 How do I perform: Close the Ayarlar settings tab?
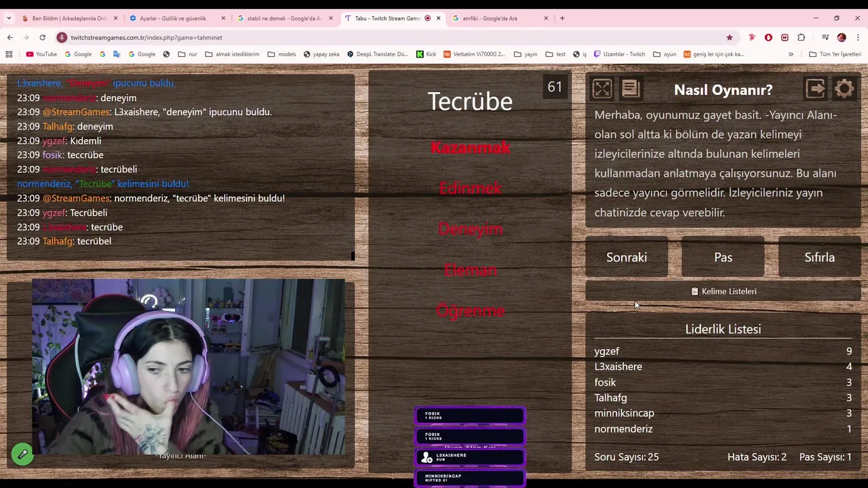tap(223, 18)
